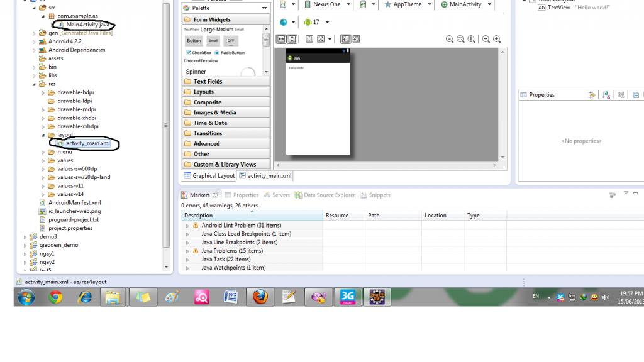Click the expand all properties icon
Screen dimensions: 644x362
click(x=636, y=95)
